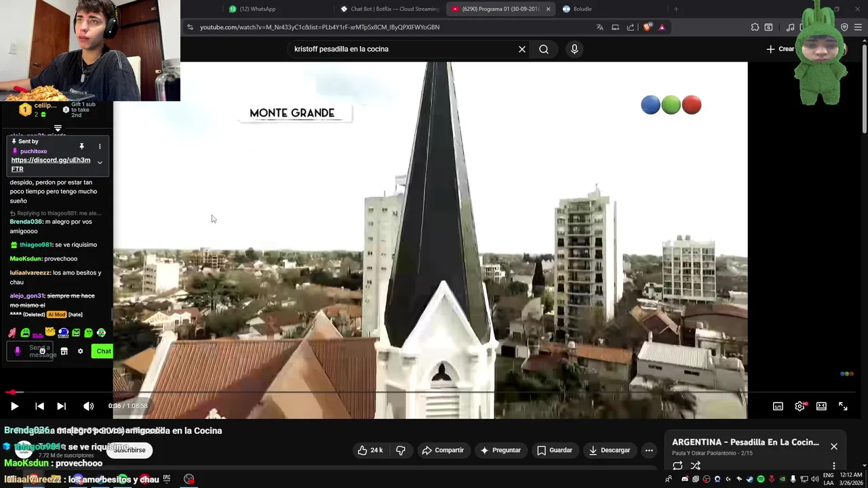Save video with Guardar button
868x488 pixels.
[555, 450]
